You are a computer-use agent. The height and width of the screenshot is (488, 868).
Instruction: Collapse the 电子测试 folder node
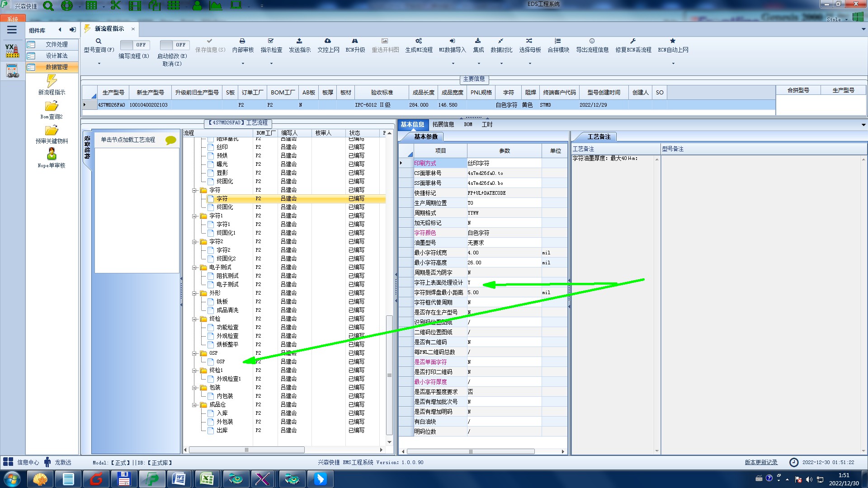point(194,267)
